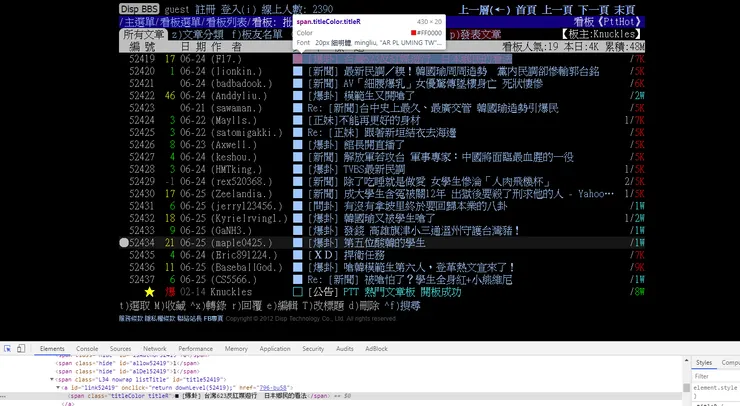
Task: Open the Security tab
Action: coord(313,349)
